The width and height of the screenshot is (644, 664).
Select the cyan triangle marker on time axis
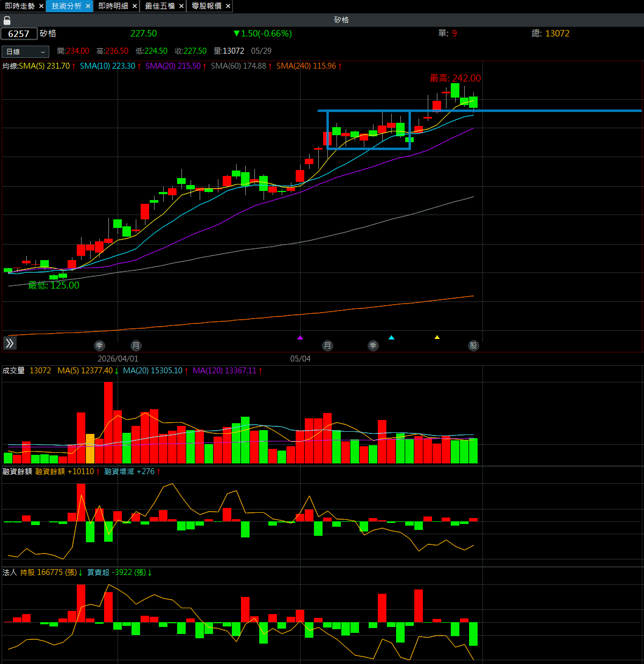(391, 337)
